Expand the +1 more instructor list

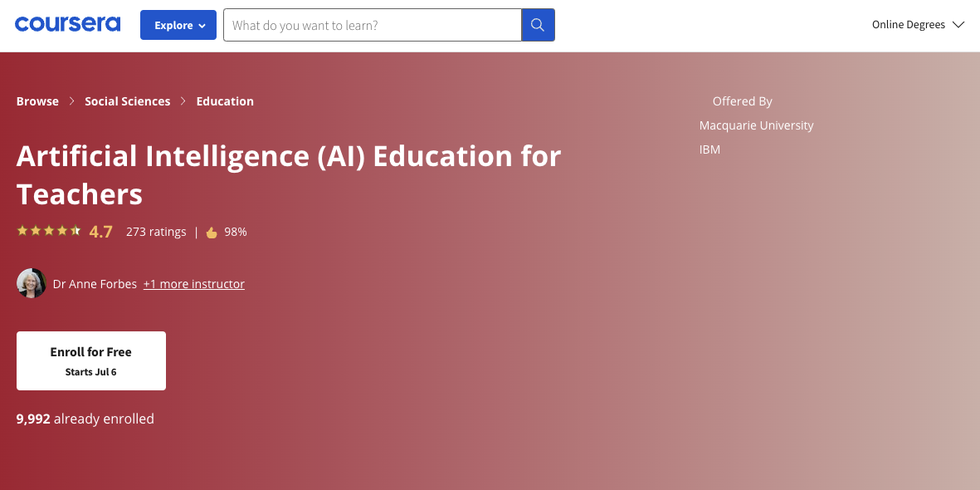tap(193, 283)
